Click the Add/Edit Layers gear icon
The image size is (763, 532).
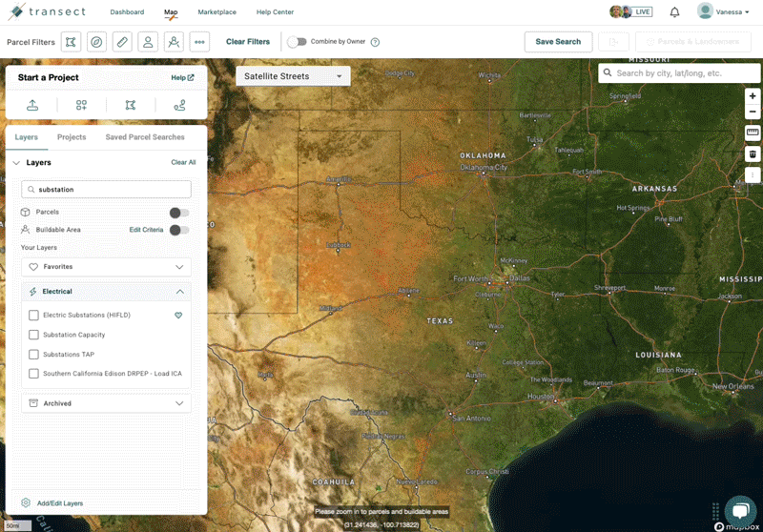(26, 502)
